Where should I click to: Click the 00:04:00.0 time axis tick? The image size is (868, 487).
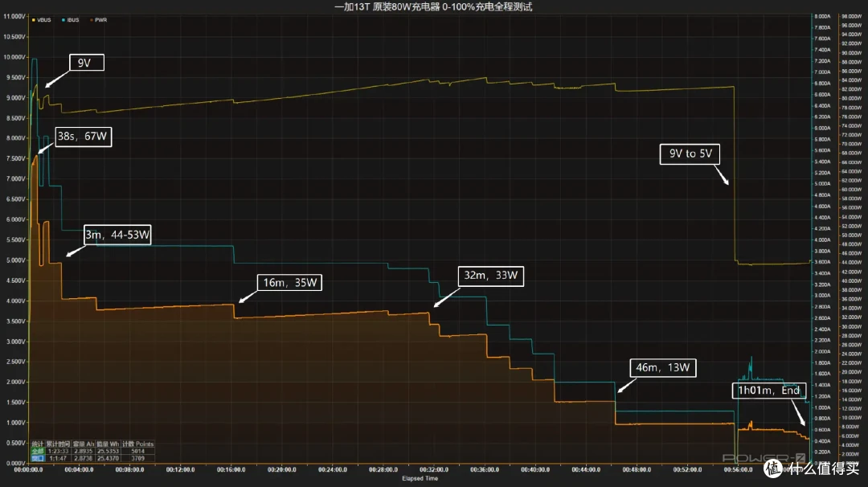click(79, 469)
